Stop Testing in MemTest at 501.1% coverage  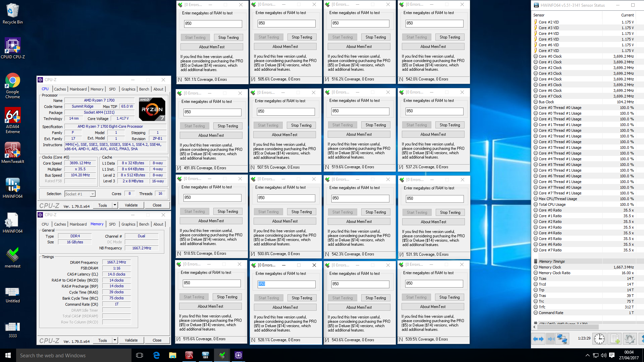tap(228, 38)
